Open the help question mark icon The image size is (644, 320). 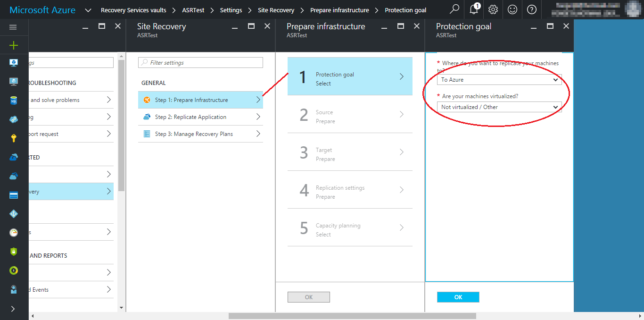pyautogui.click(x=532, y=9)
